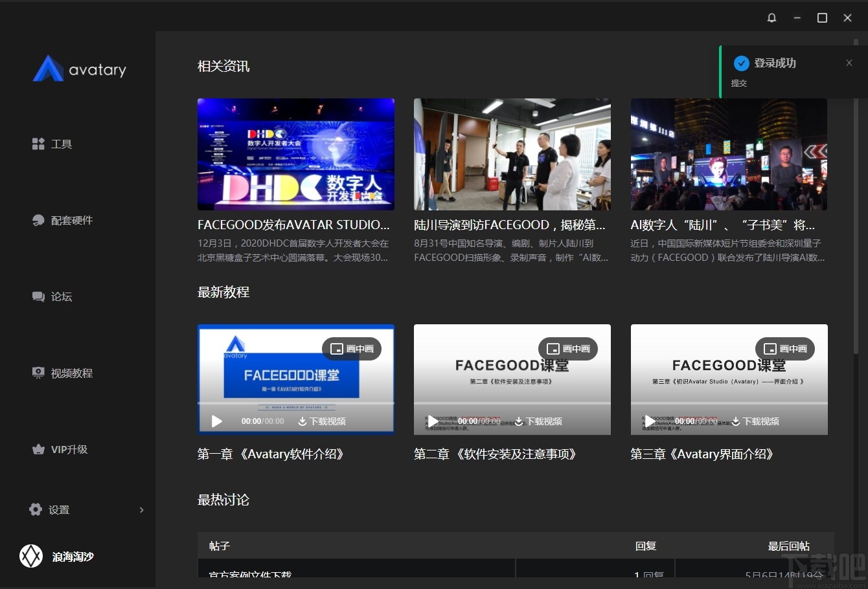Click the 最新教程 section heading
The width and height of the screenshot is (868, 589).
click(x=223, y=292)
